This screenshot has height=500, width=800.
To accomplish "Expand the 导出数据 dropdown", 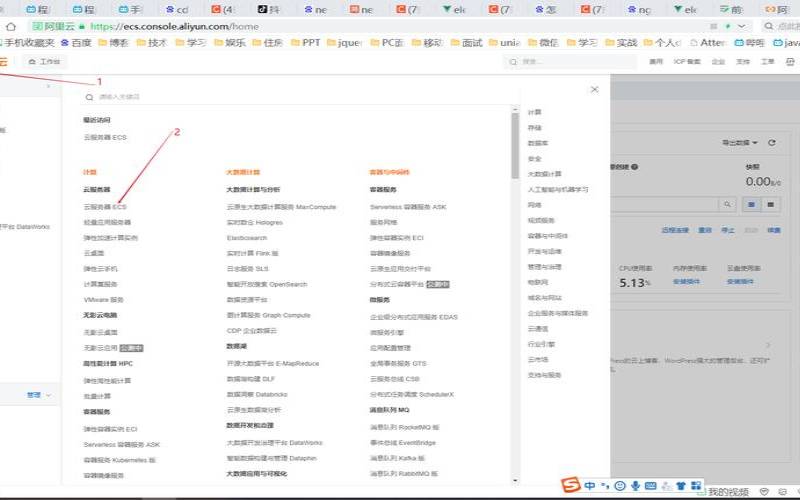I will 739,143.
